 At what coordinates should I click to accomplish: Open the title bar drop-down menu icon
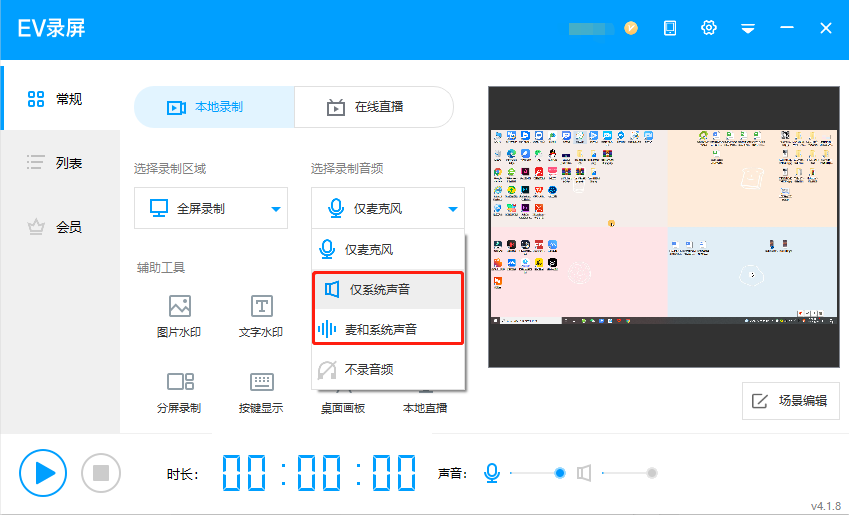point(748,28)
